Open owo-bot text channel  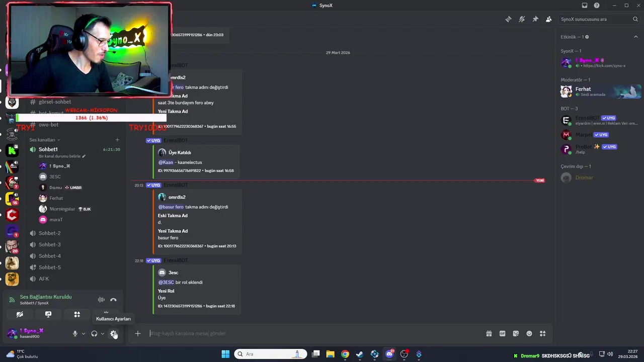[x=74, y=125]
